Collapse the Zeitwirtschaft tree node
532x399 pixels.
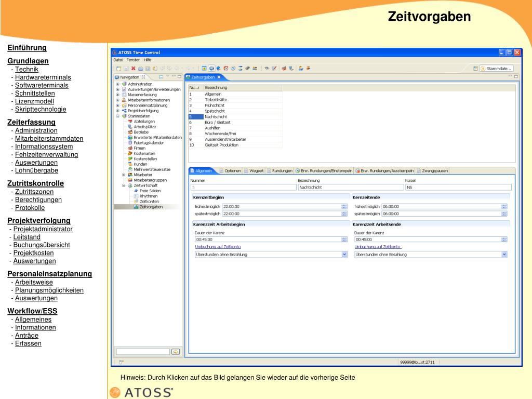click(124, 185)
